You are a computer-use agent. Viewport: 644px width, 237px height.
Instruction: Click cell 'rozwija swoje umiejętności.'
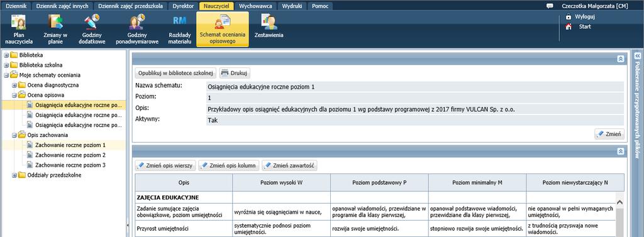coord(379,229)
